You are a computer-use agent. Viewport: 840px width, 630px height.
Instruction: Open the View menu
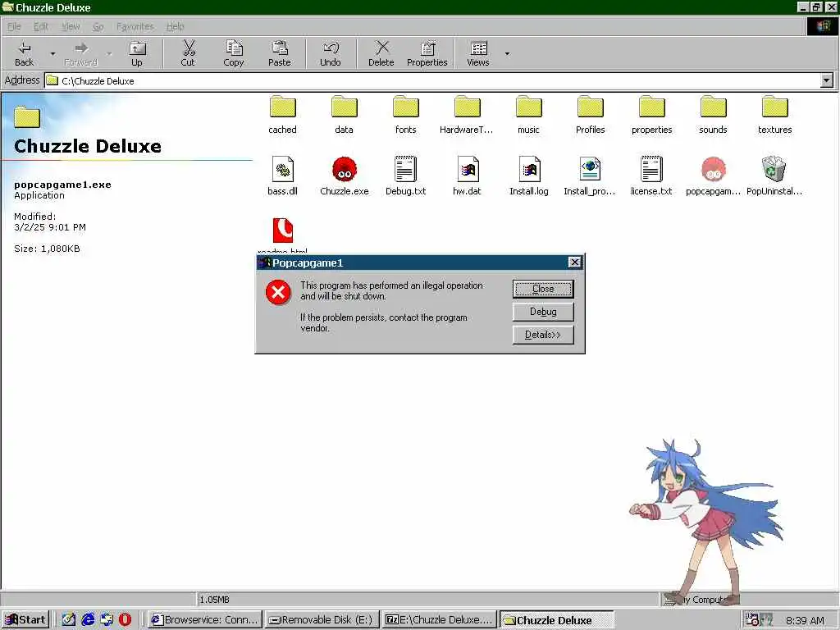[x=71, y=26]
